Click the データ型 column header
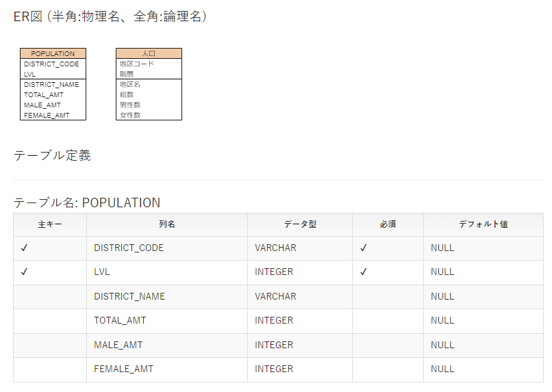This screenshot has height=392, width=552. (300, 224)
